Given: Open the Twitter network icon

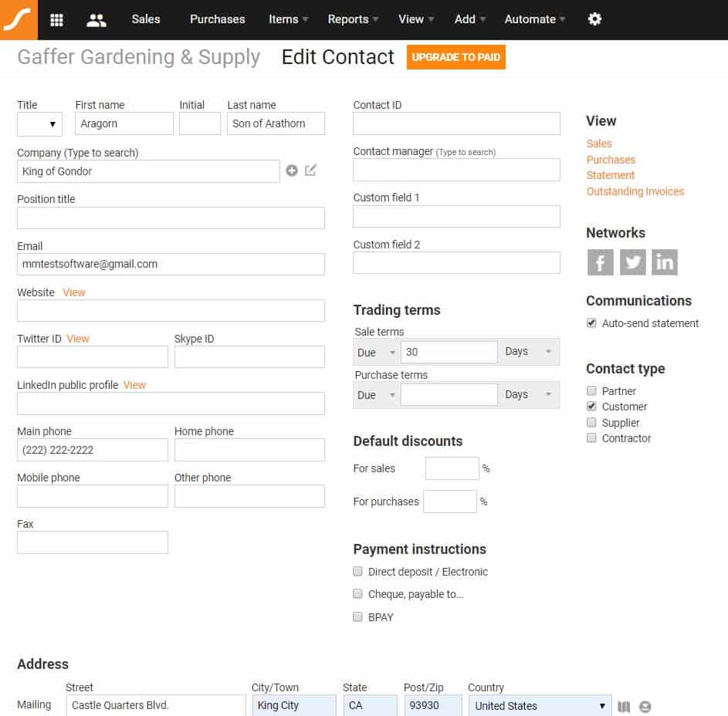Looking at the screenshot, I should [632, 262].
